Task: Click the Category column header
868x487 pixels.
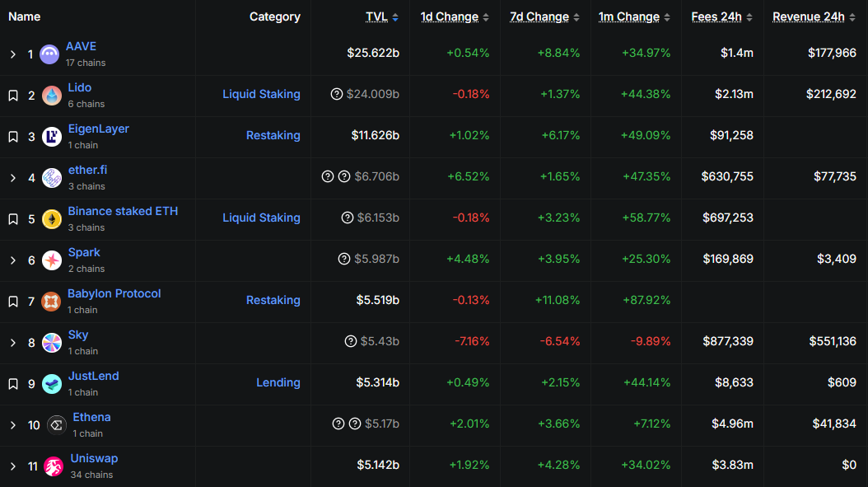Action: pos(274,17)
